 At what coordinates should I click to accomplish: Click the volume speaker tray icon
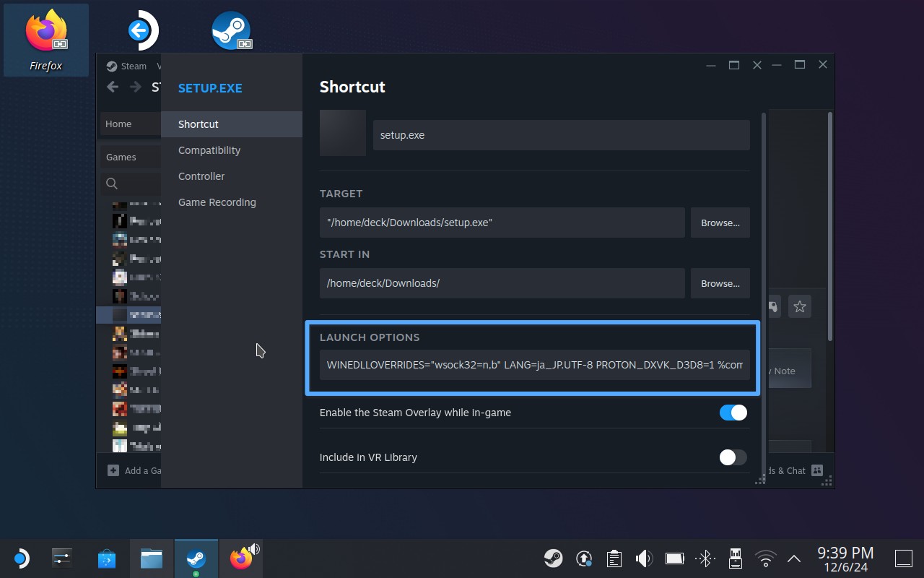coord(643,558)
